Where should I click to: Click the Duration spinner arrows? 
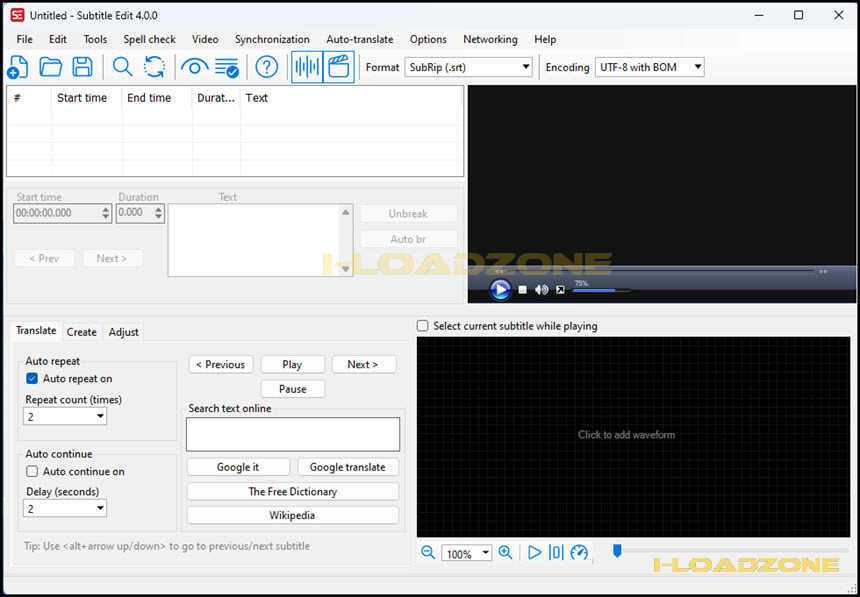159,213
